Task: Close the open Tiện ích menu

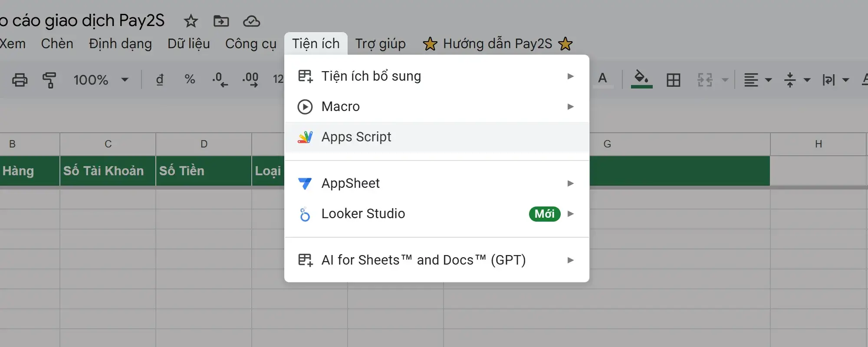Action: pyautogui.click(x=316, y=44)
